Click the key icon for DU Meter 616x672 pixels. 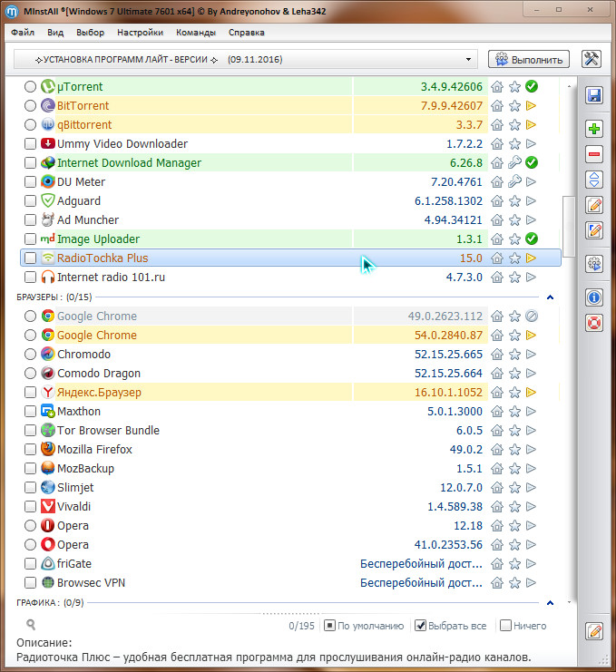point(514,181)
